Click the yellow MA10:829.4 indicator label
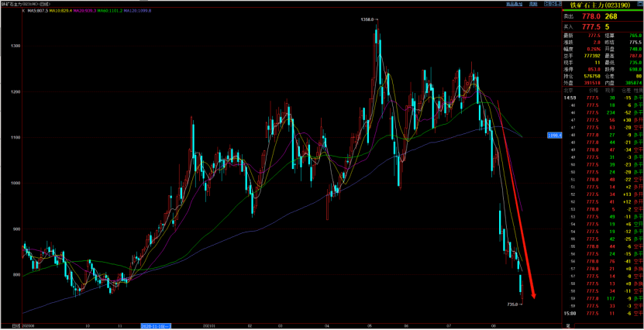The width and height of the screenshot is (644, 330). click(x=60, y=11)
